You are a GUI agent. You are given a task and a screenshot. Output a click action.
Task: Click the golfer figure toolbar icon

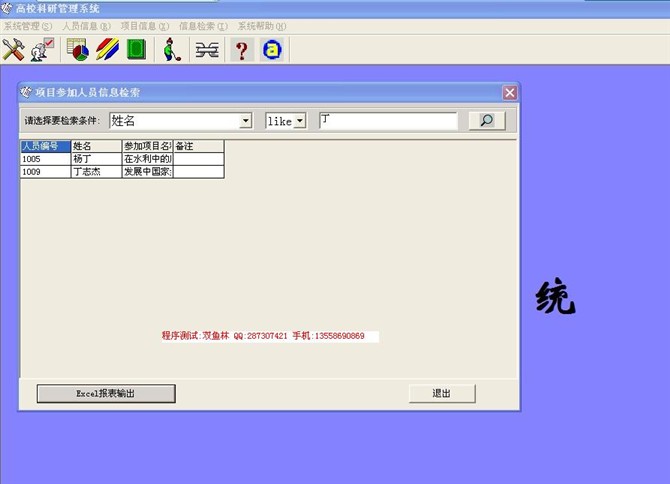pos(172,50)
